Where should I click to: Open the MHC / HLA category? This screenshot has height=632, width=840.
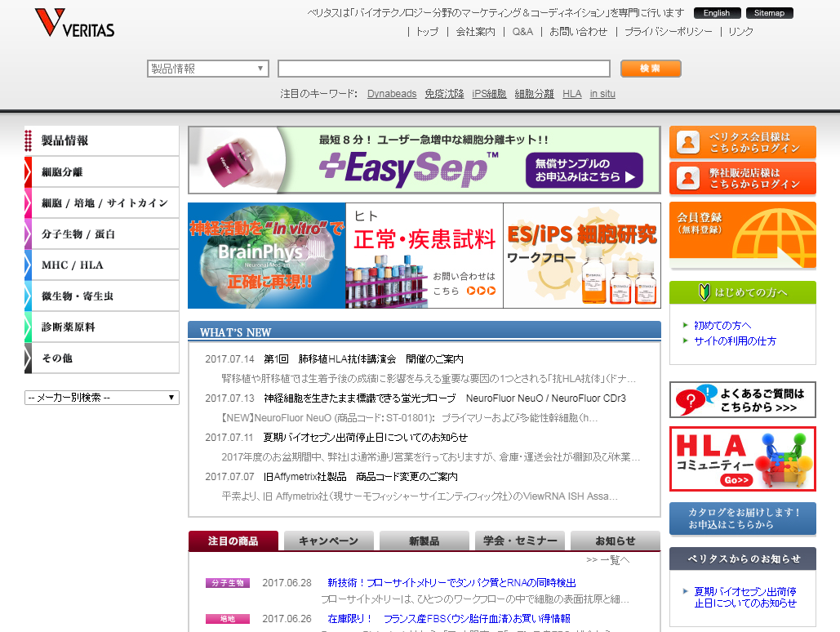point(102,265)
